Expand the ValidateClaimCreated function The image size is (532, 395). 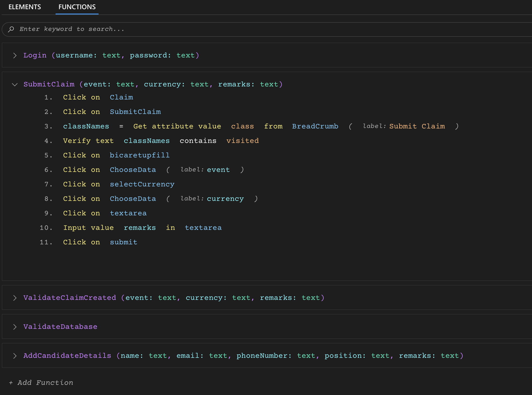[x=15, y=298]
